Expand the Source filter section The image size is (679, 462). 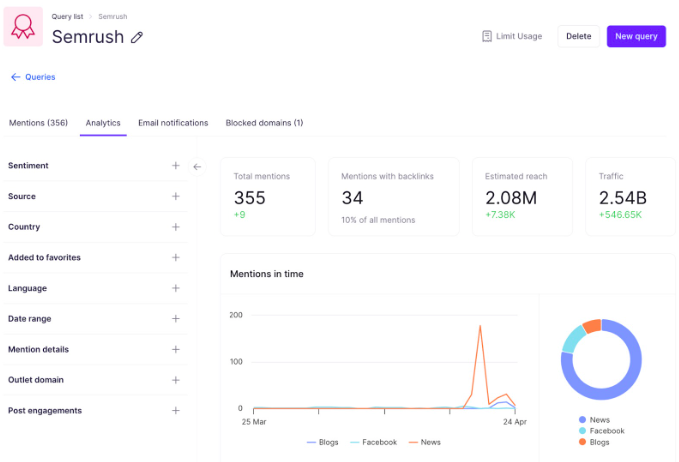[x=175, y=196]
